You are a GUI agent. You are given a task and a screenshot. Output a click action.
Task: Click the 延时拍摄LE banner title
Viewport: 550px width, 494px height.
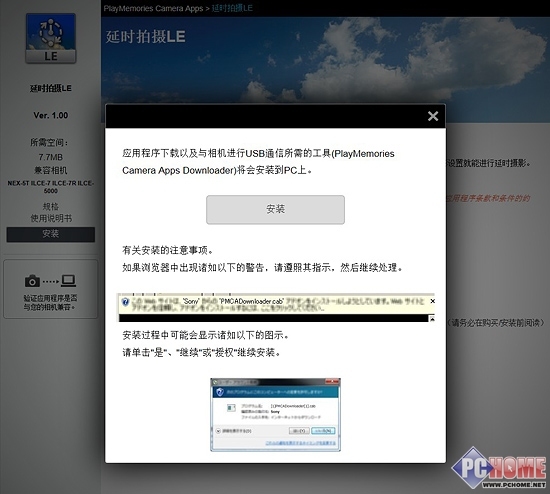coord(145,37)
